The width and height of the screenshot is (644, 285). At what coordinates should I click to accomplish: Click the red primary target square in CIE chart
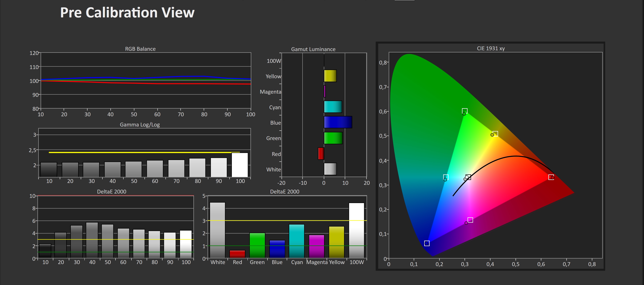(x=551, y=177)
